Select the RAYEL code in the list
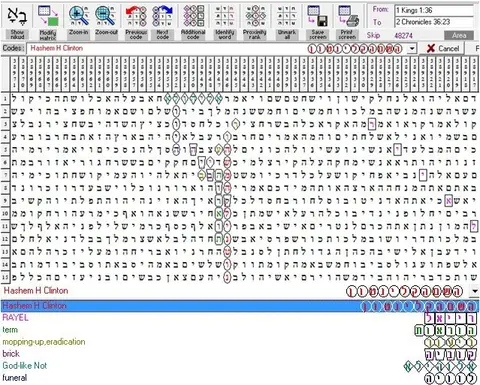 (x=240, y=318)
